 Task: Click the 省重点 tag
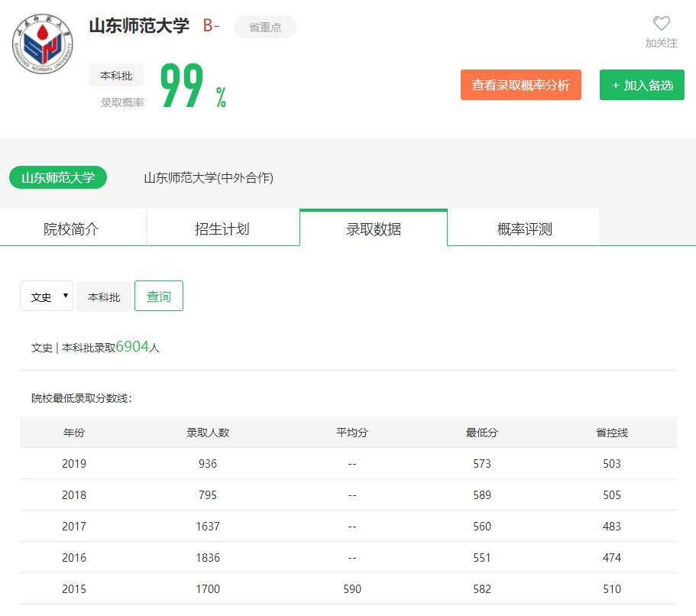[x=265, y=27]
